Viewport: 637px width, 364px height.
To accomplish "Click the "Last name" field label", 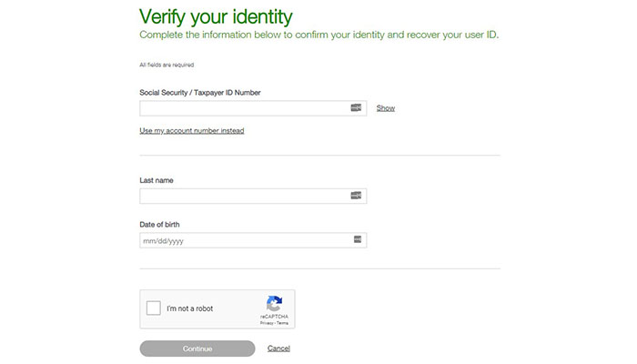I will (x=157, y=180).
